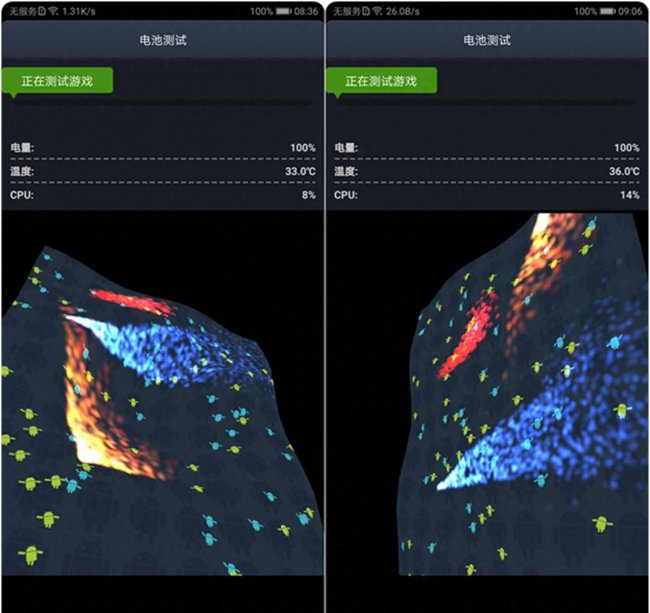This screenshot has height=613, width=650.
Task: Click network speed 1.31K/s
Action: pyautogui.click(x=79, y=12)
